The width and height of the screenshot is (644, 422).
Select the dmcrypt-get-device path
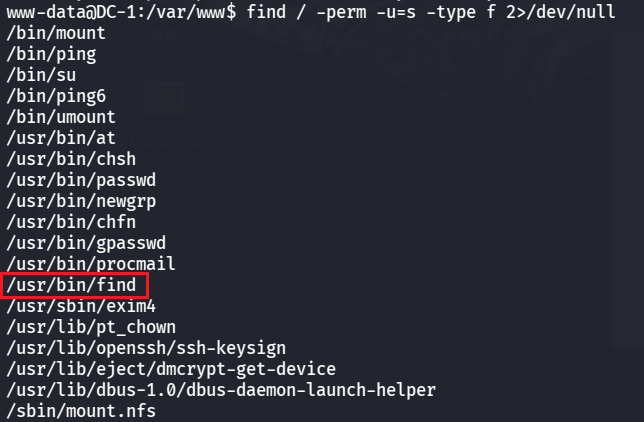171,369
